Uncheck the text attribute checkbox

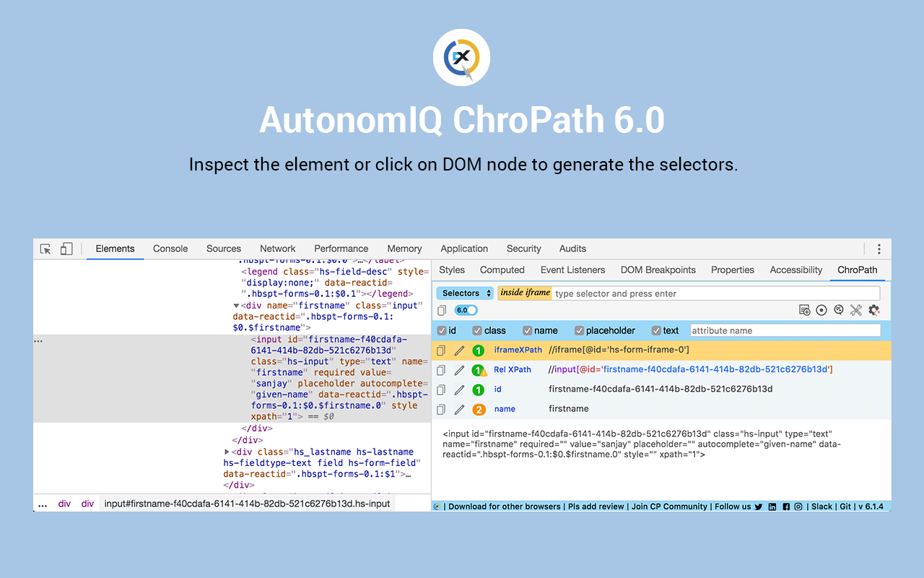coord(656,330)
